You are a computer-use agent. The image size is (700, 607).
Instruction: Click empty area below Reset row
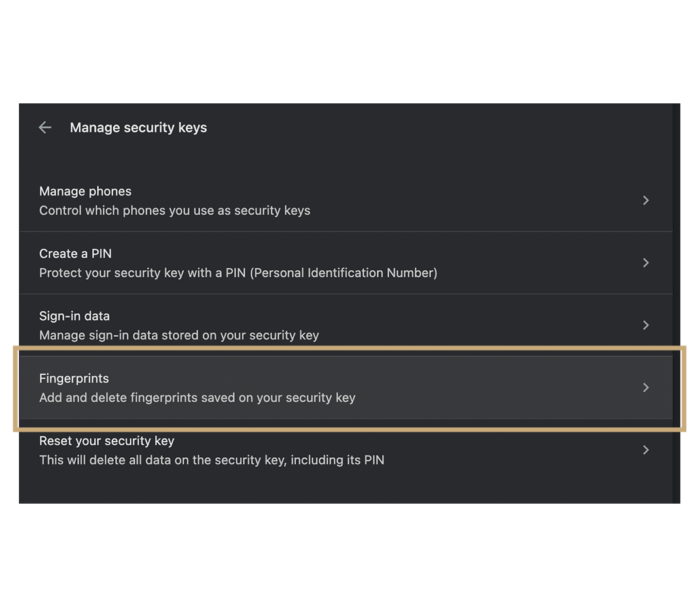click(x=327, y=487)
